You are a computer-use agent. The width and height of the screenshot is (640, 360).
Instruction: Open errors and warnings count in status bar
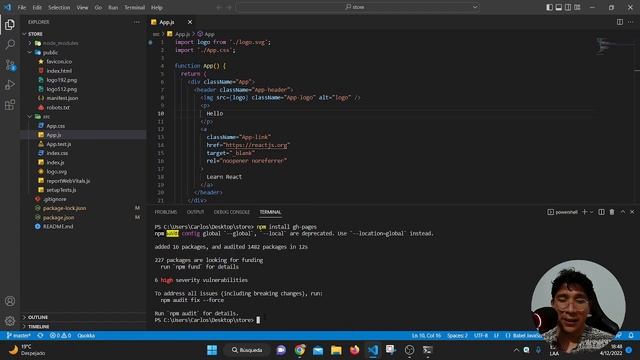click(x=60, y=336)
